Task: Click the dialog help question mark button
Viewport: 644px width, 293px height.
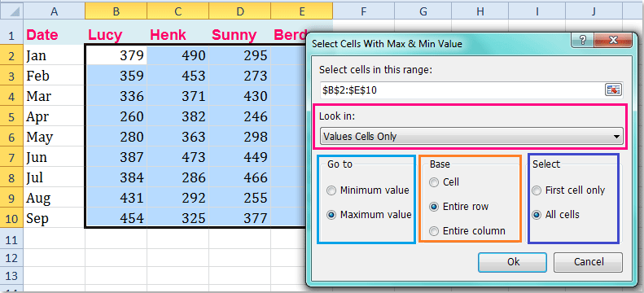Action: click(584, 40)
